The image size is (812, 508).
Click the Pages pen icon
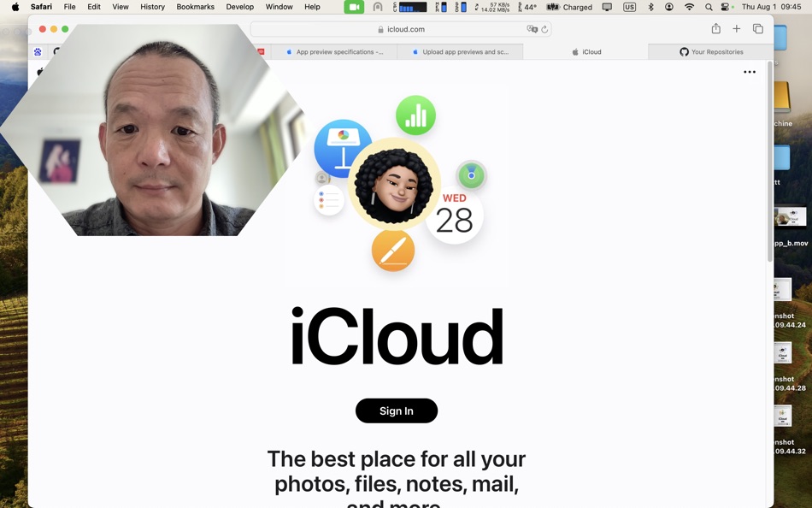pos(394,251)
